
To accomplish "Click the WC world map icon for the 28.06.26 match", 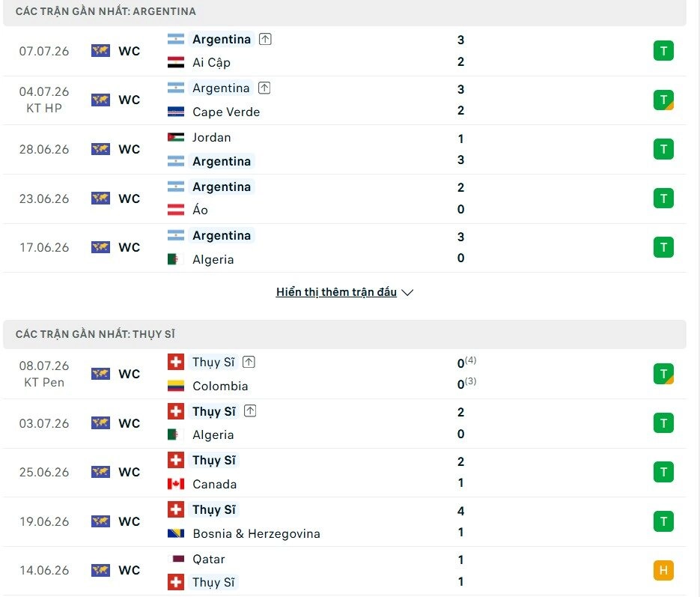I will [100, 149].
